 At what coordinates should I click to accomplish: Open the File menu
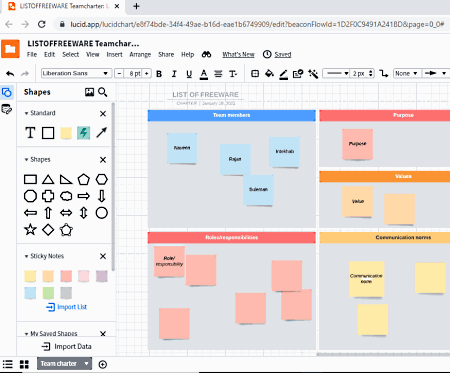click(32, 54)
